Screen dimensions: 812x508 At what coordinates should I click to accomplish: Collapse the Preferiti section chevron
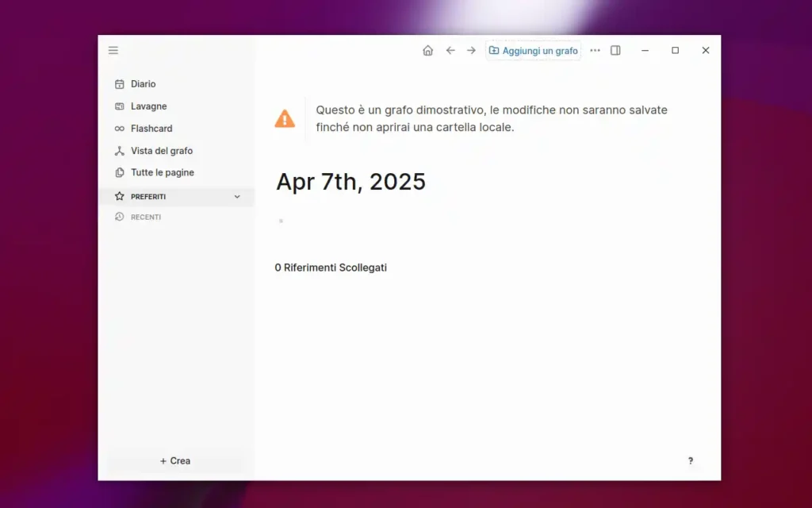point(236,196)
